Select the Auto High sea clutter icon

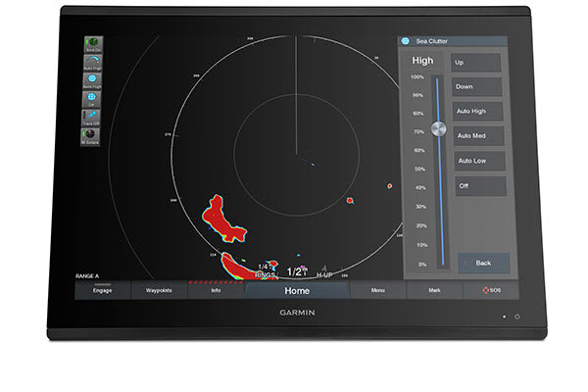pyautogui.click(x=95, y=80)
